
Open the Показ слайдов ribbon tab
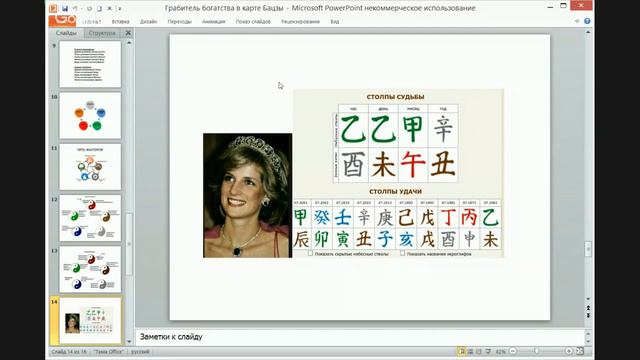point(253,22)
